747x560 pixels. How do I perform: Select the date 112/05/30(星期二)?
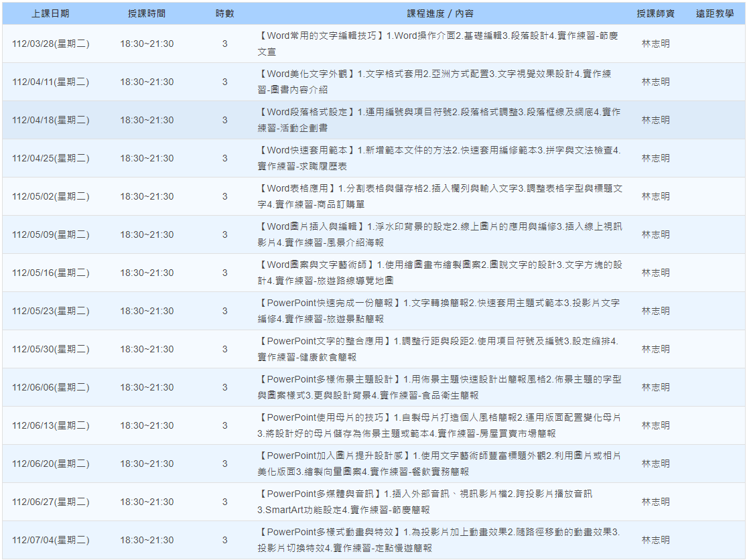[x=50, y=349]
